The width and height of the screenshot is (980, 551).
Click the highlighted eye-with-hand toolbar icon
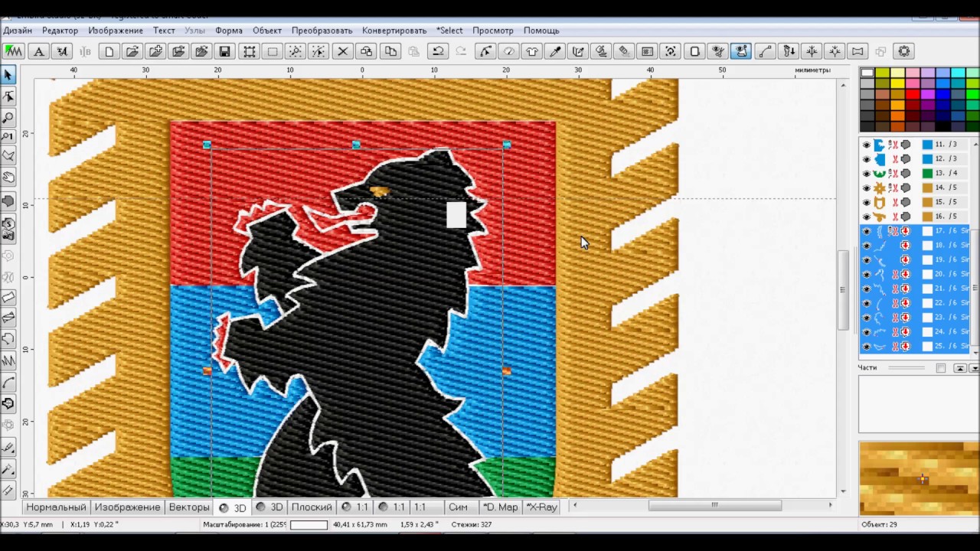tap(741, 51)
